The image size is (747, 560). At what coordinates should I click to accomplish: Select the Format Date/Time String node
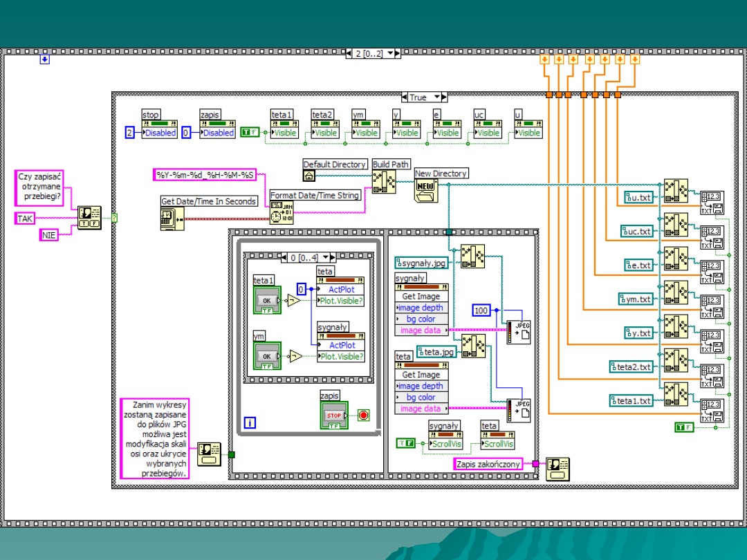[x=281, y=212]
